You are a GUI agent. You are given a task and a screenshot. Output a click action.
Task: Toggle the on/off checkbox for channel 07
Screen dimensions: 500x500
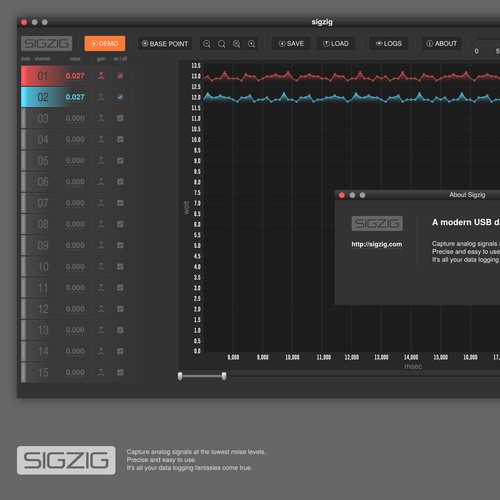pyautogui.click(x=120, y=203)
